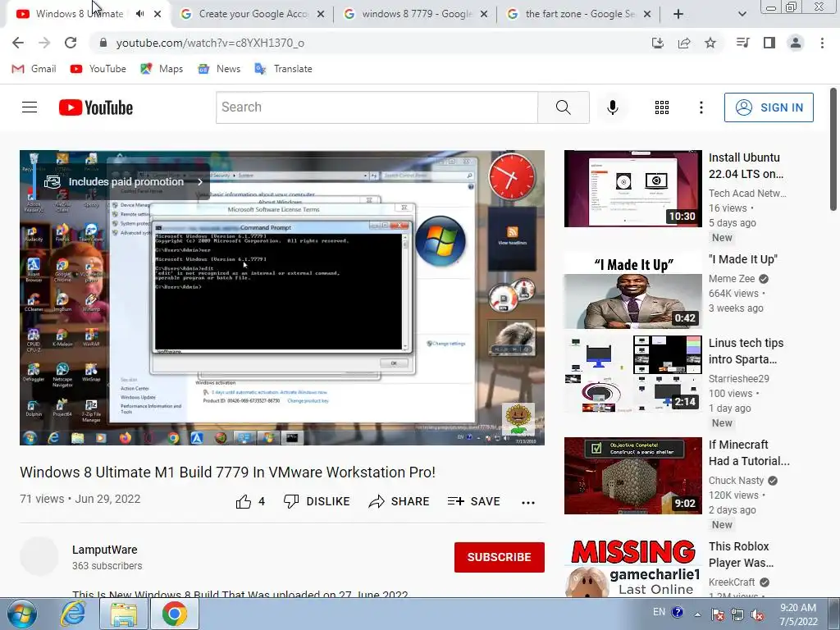The width and height of the screenshot is (840, 630).
Task: Expand the paid promotion info chevron
Action: pyautogui.click(x=200, y=182)
